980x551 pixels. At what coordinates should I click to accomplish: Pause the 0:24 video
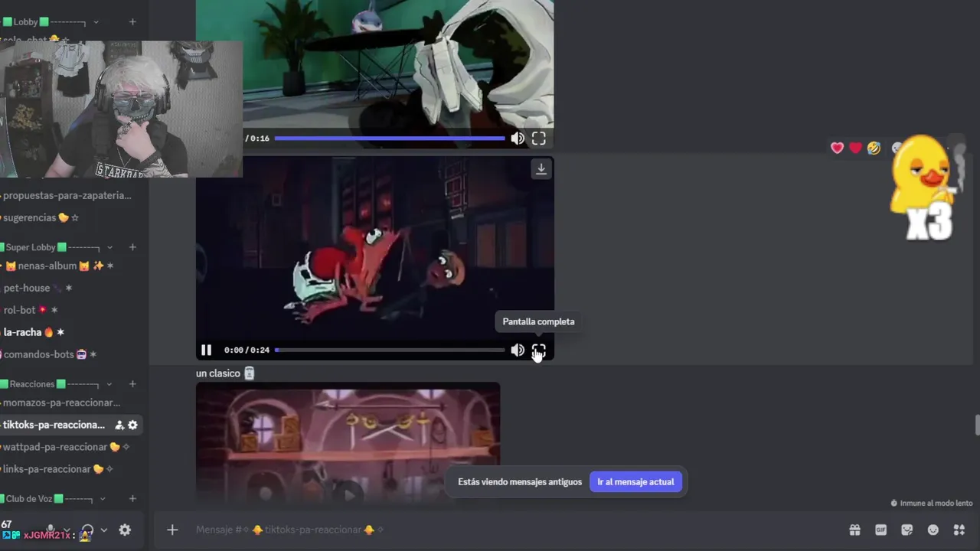point(206,350)
